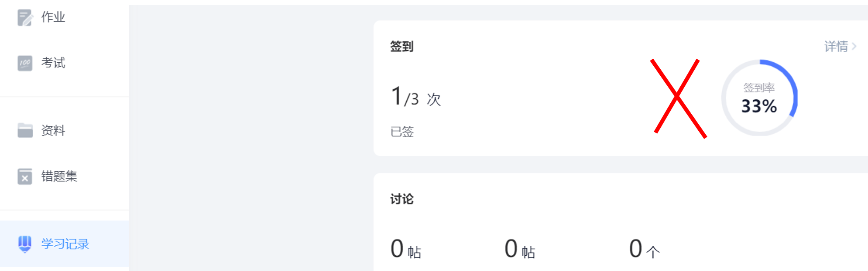Screen dimensions: 868x271
Task: Click the 资料 folder icon
Action: pyautogui.click(x=25, y=130)
